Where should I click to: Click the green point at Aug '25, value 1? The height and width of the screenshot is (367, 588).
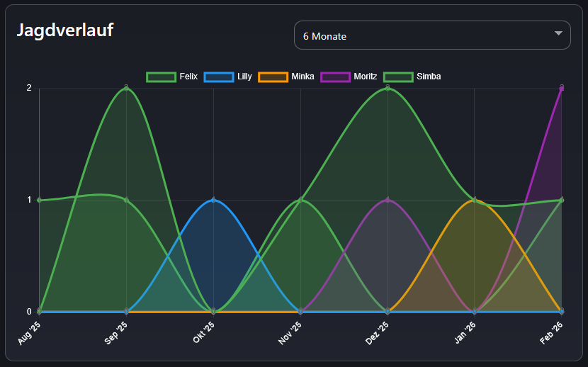(x=39, y=200)
